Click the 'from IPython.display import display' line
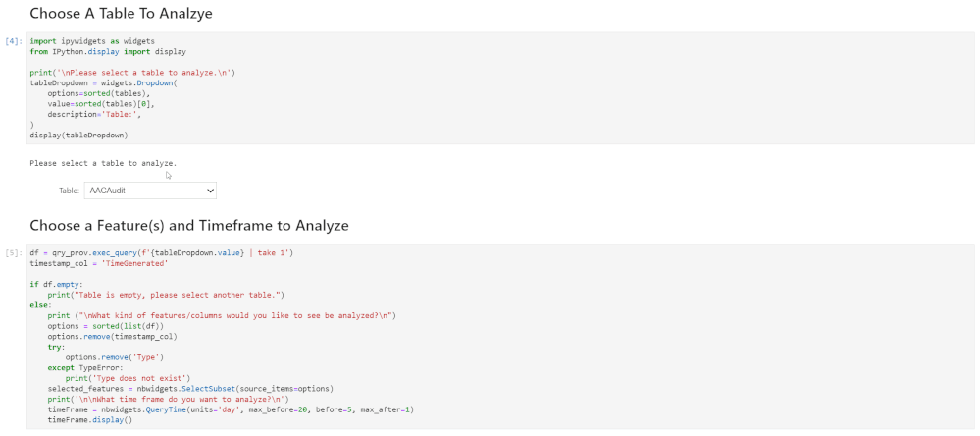 click(108, 51)
